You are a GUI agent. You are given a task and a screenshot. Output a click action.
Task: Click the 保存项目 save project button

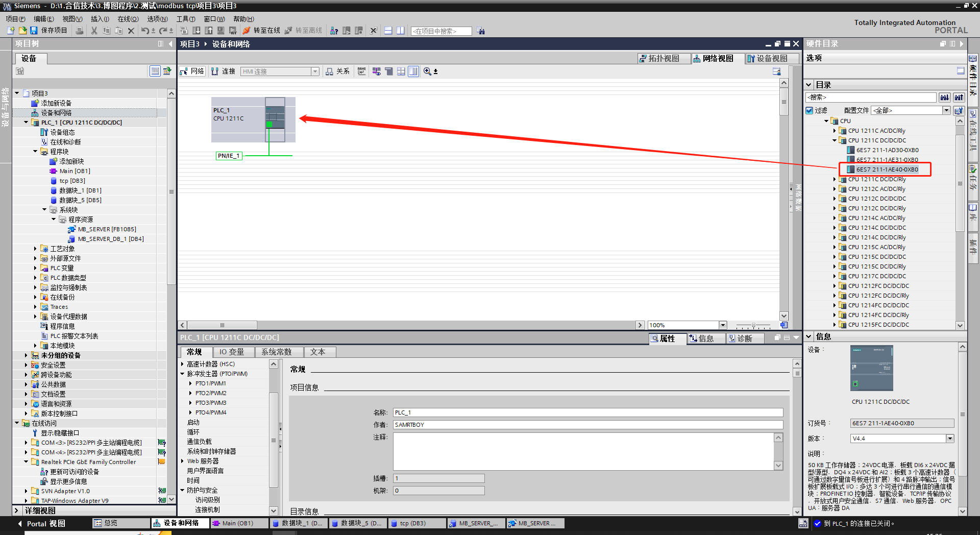(x=50, y=31)
